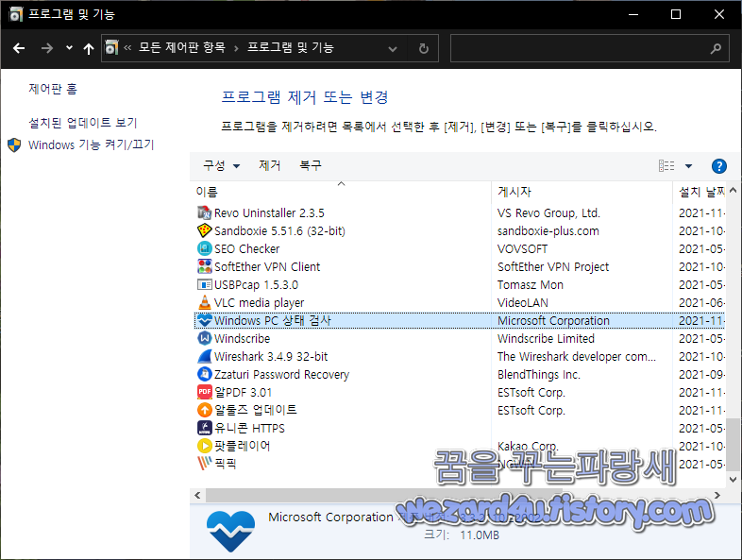Image resolution: width=742 pixels, height=560 pixels.
Task: Go forward with the right arrow button
Action: coord(46,48)
